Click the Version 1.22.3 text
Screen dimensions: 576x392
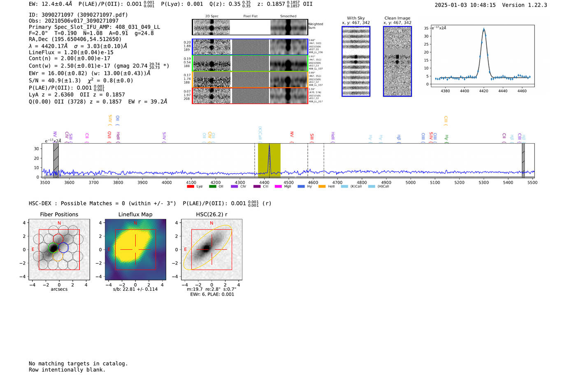525,5
